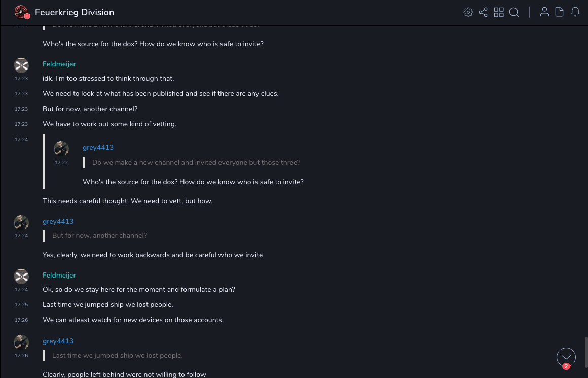Click the Feuerkrieg Division conversation title

[x=75, y=12]
